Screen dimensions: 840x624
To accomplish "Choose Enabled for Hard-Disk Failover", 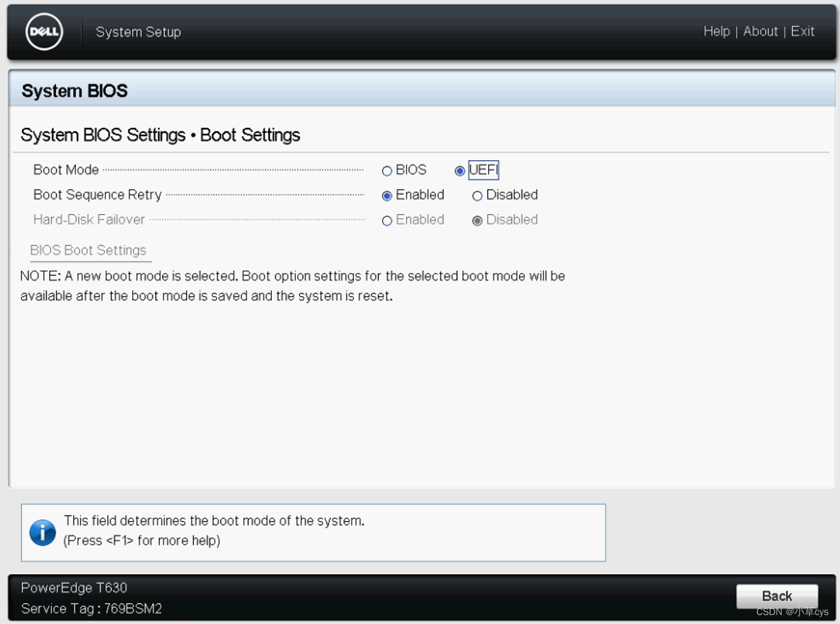I will [387, 220].
